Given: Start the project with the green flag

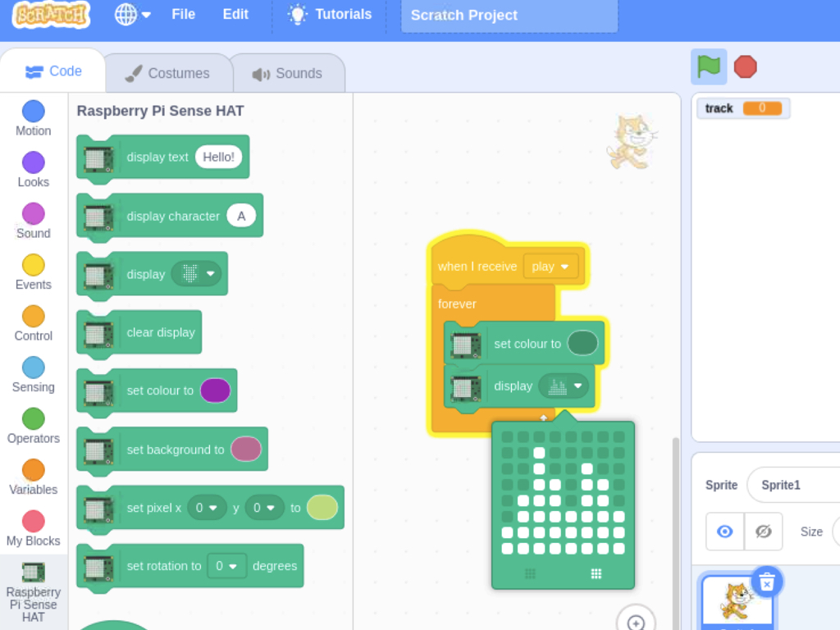Looking at the screenshot, I should pyautogui.click(x=709, y=67).
